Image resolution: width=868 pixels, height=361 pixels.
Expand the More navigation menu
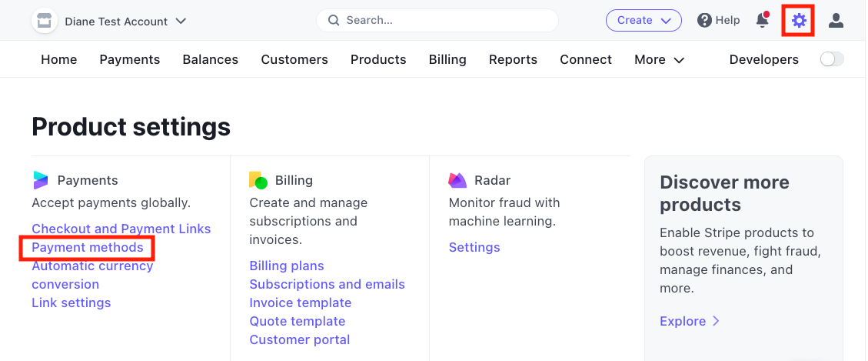659,59
